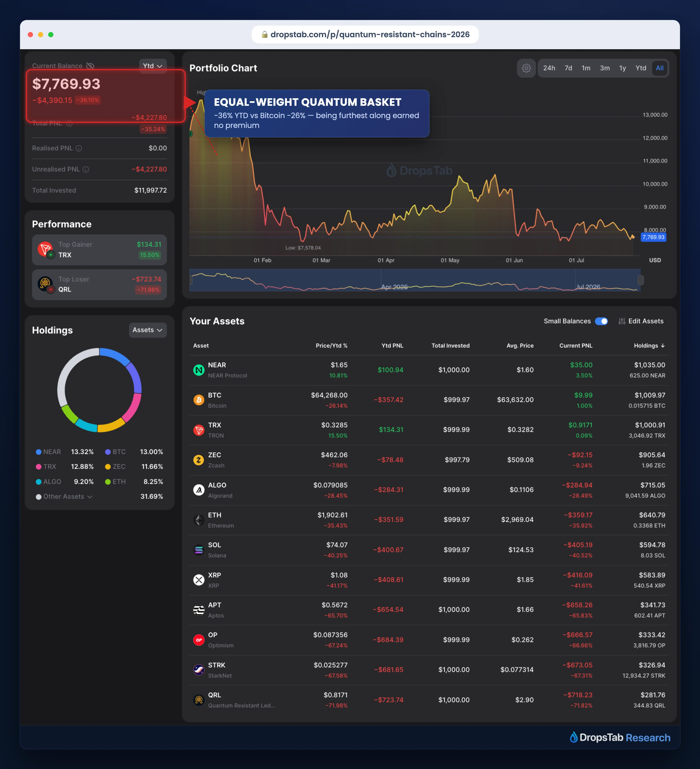Click the '$64,268.00' Bitcoin price cell

[329, 395]
